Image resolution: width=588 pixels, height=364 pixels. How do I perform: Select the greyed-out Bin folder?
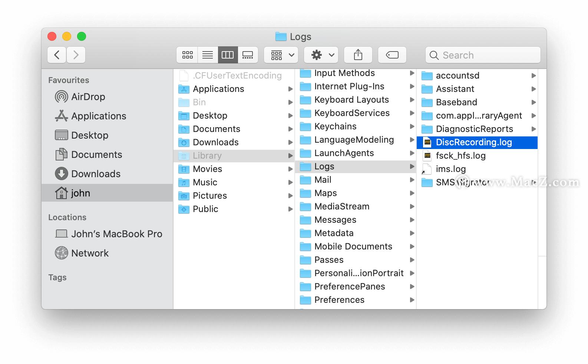click(x=234, y=102)
